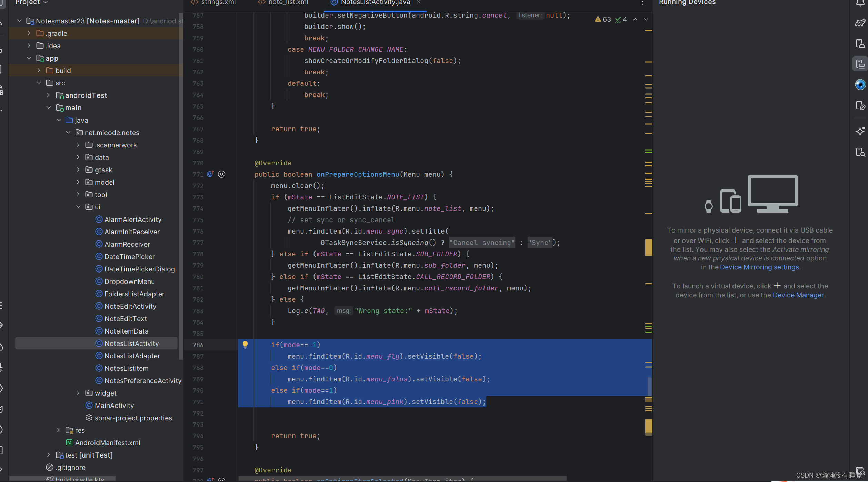Open the Device Explorer search-phone icon

click(860, 152)
